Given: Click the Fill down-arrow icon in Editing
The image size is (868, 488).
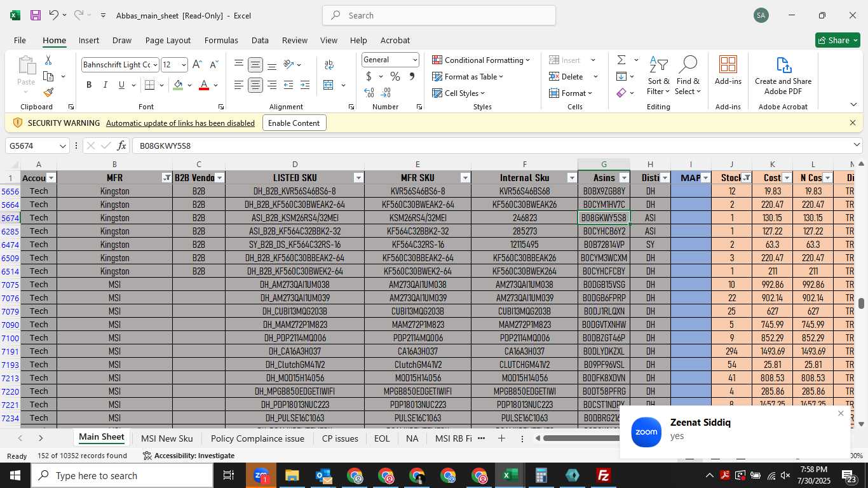Looking at the screenshot, I should pos(621,76).
